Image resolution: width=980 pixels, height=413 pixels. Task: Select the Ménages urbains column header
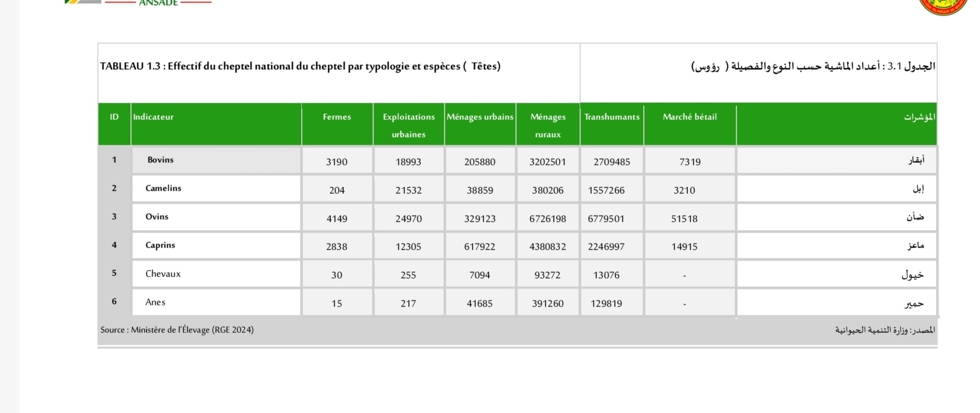(x=480, y=124)
